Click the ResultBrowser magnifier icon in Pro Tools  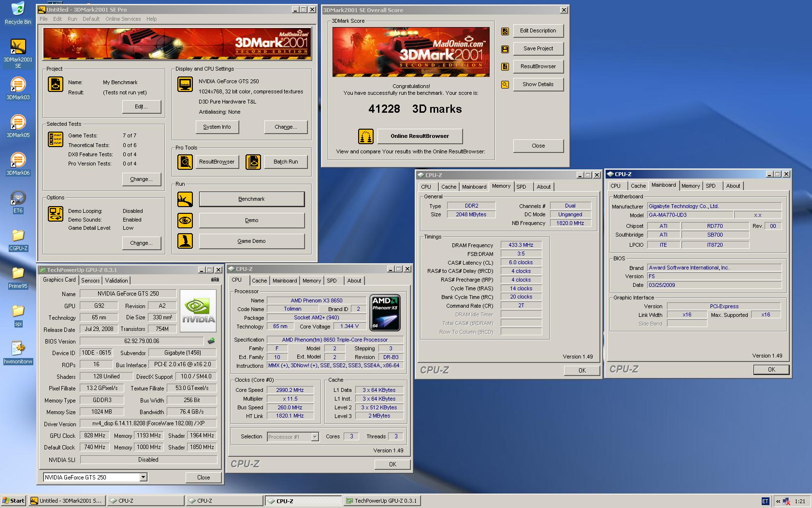coord(185,162)
